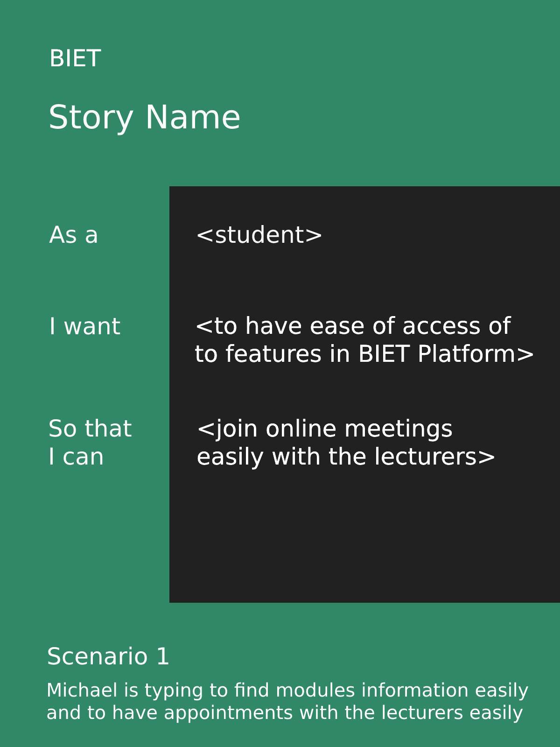
Task: Select the "easily with the lecturers" line
Action: point(346,457)
